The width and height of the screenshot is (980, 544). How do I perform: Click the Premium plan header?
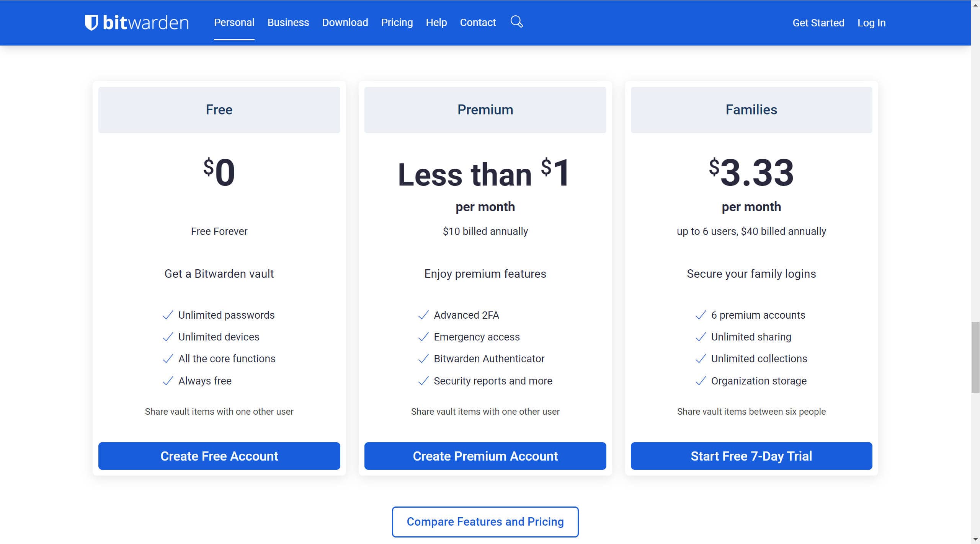(485, 110)
